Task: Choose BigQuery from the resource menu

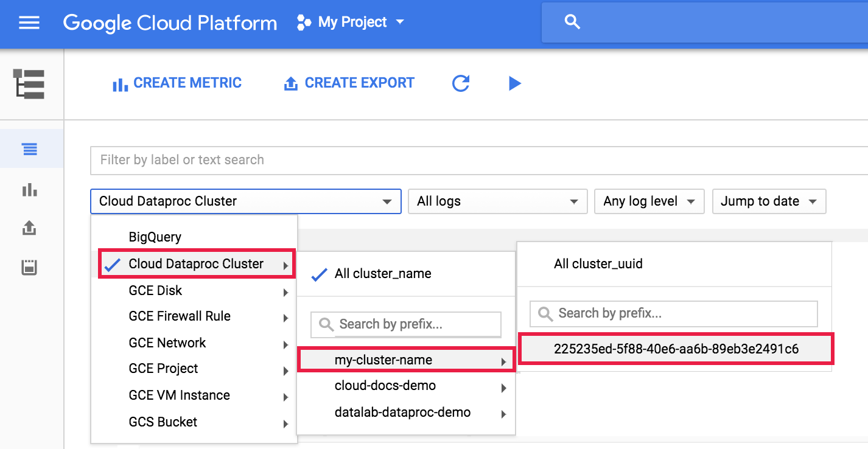Action: (x=155, y=237)
